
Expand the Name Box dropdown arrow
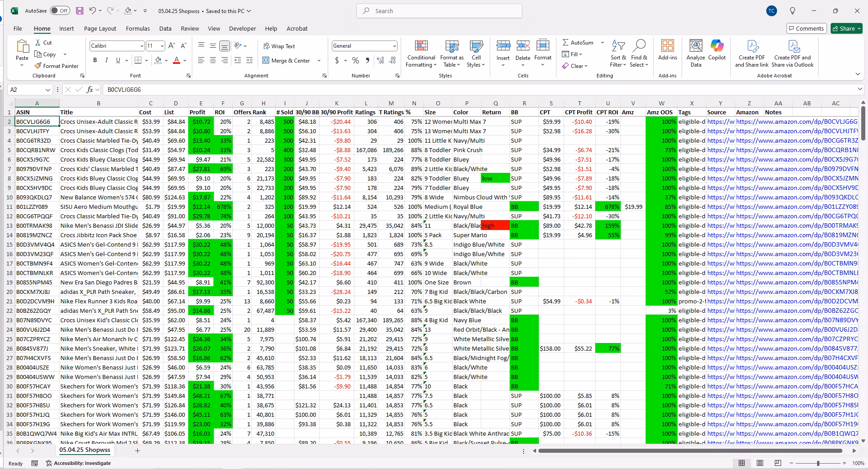[x=47, y=90]
